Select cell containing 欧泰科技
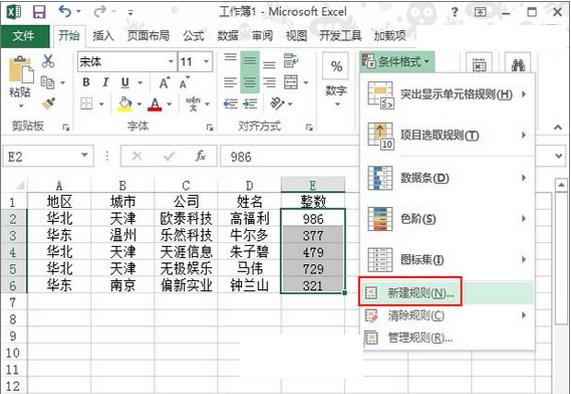571x394 pixels. [x=186, y=218]
